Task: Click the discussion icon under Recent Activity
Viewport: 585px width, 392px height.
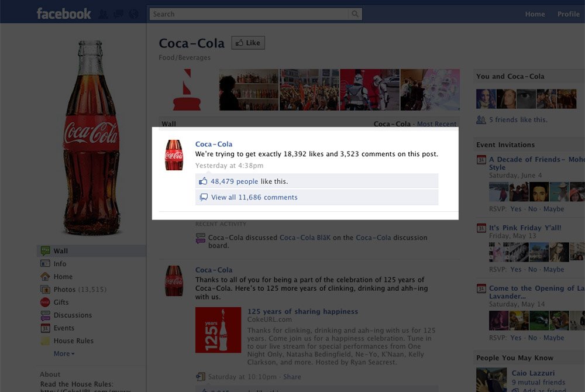Action: 200,238
